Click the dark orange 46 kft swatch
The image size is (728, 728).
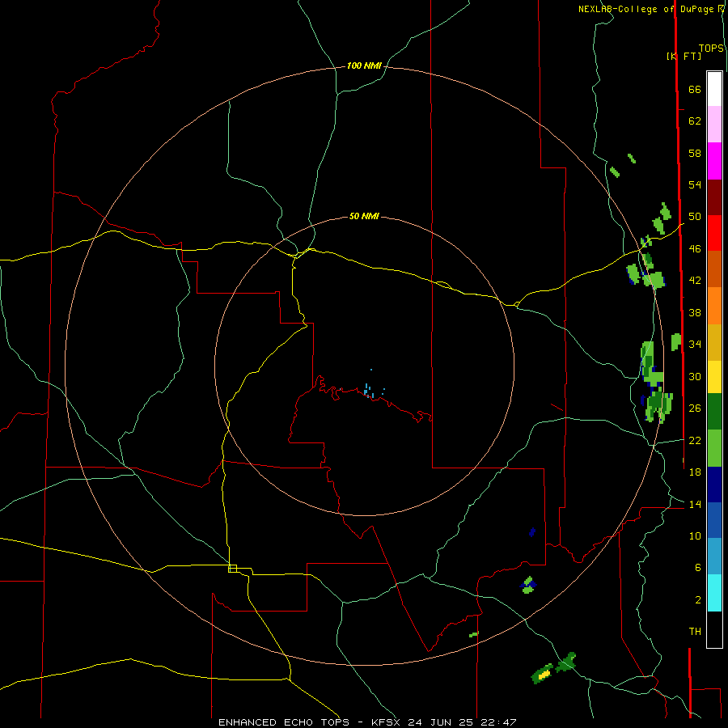(714, 269)
